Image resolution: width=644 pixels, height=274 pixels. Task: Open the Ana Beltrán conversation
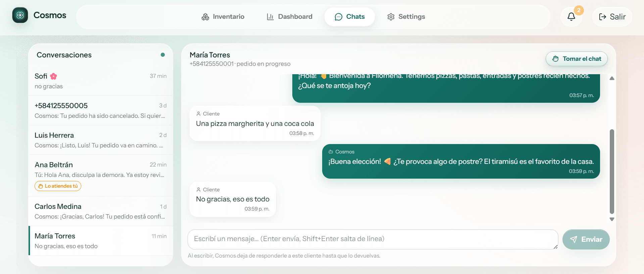(x=101, y=176)
